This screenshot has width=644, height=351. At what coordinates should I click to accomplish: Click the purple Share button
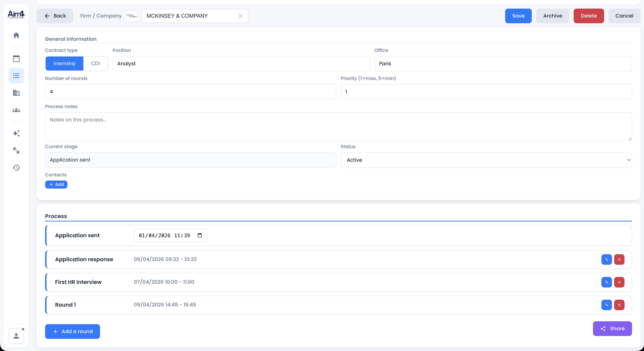click(612, 329)
